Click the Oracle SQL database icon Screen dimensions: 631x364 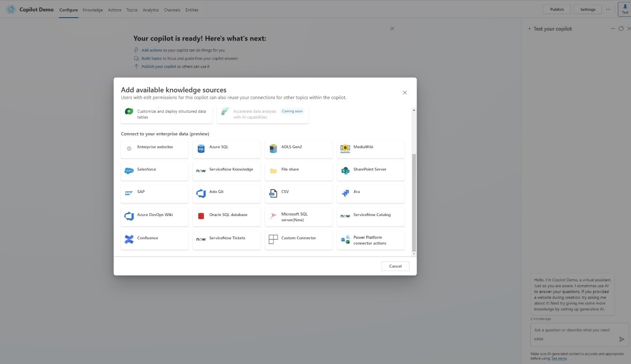[x=201, y=216]
